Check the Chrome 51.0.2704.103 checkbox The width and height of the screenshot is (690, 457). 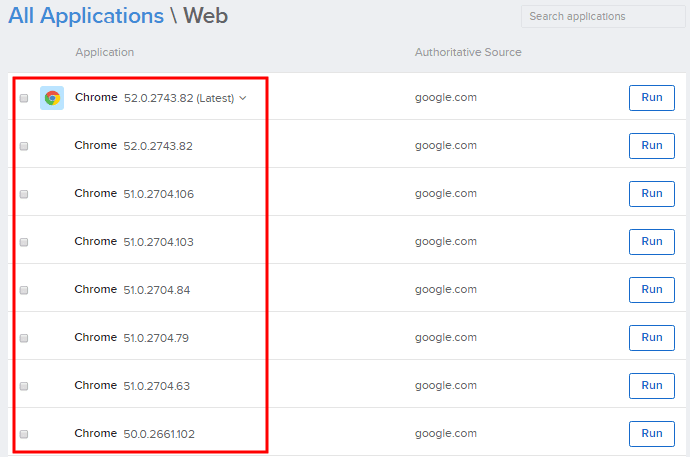24,242
